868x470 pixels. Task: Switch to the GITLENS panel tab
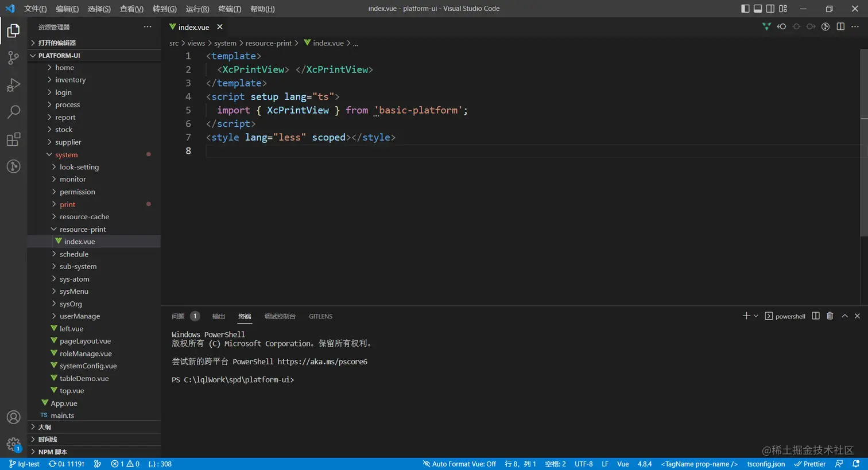[320, 316]
